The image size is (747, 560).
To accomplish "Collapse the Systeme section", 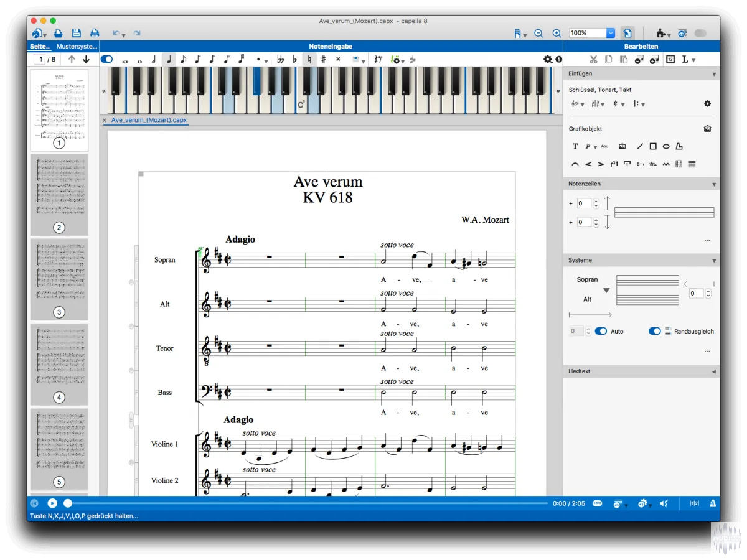I will coord(714,261).
